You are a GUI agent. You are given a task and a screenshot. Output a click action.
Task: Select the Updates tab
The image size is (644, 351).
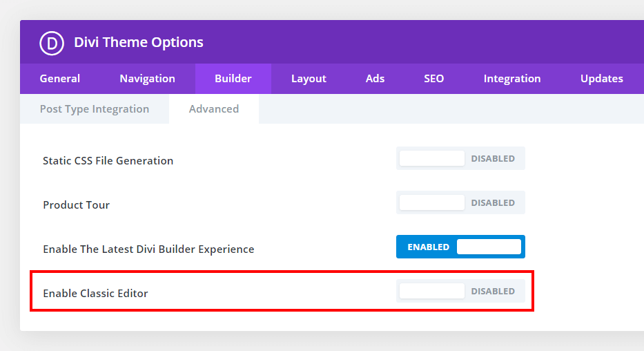(x=601, y=79)
